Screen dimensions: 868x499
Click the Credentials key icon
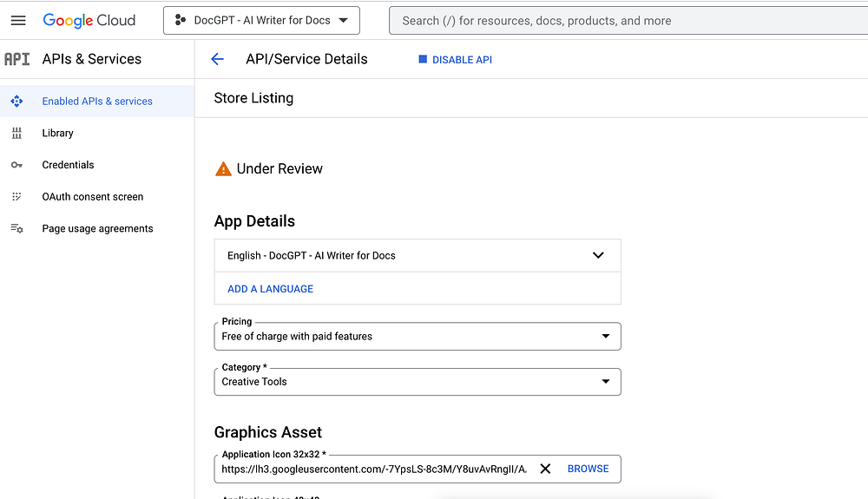[x=16, y=165]
